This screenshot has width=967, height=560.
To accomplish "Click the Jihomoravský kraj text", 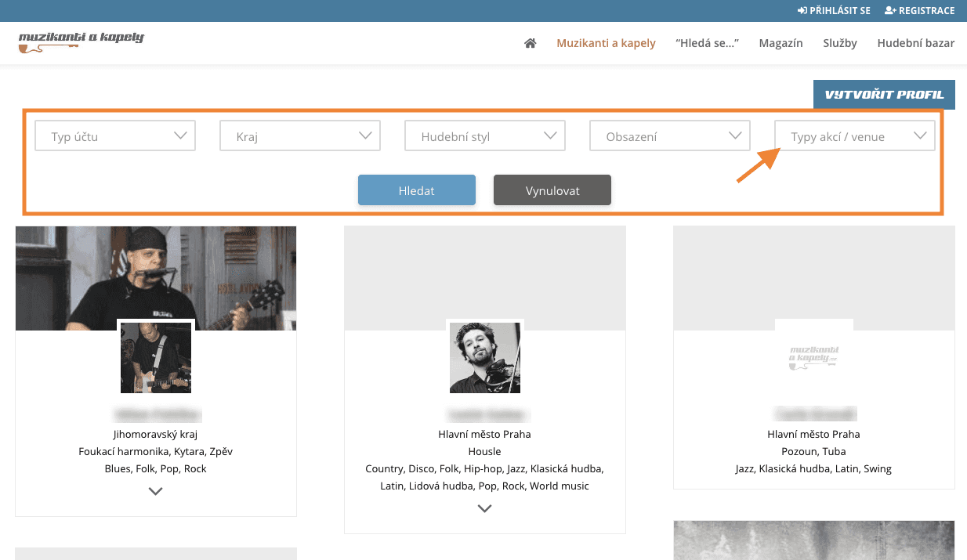I will 156,434.
